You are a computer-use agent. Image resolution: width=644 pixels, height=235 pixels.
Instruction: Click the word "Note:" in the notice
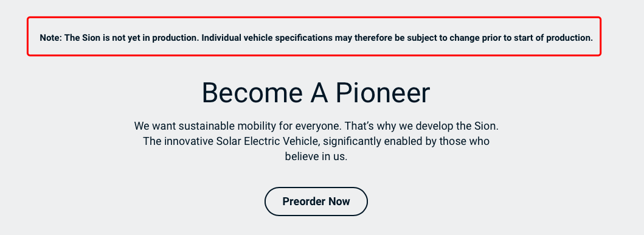point(51,38)
